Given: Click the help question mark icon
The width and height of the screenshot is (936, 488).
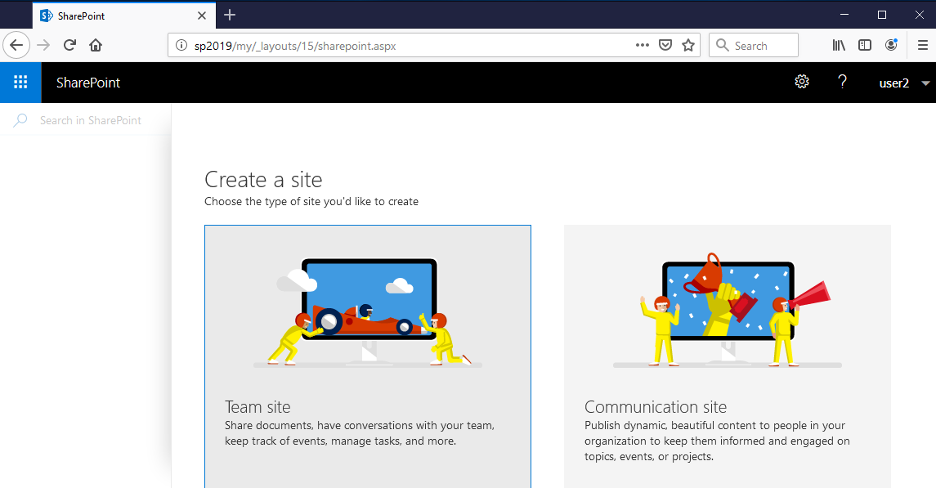Looking at the screenshot, I should [843, 82].
